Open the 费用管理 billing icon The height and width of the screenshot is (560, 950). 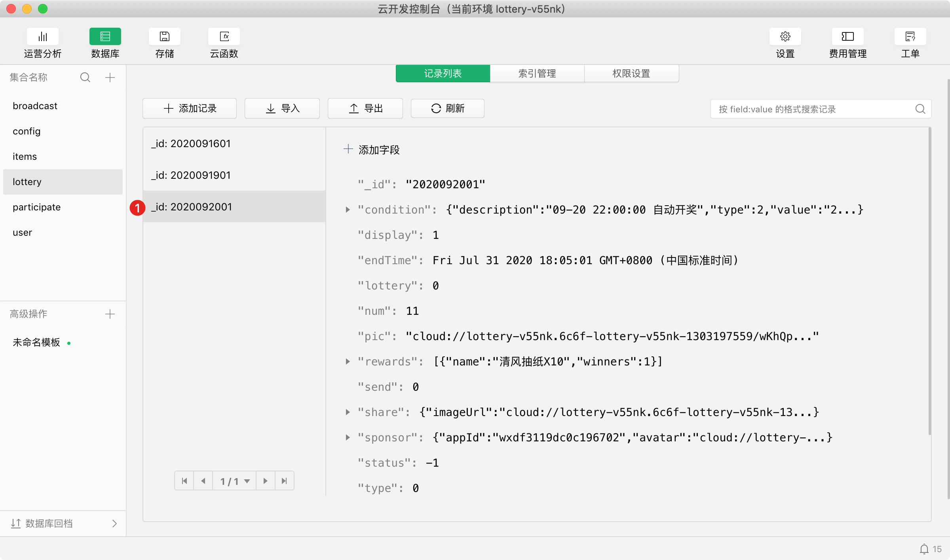click(x=847, y=37)
